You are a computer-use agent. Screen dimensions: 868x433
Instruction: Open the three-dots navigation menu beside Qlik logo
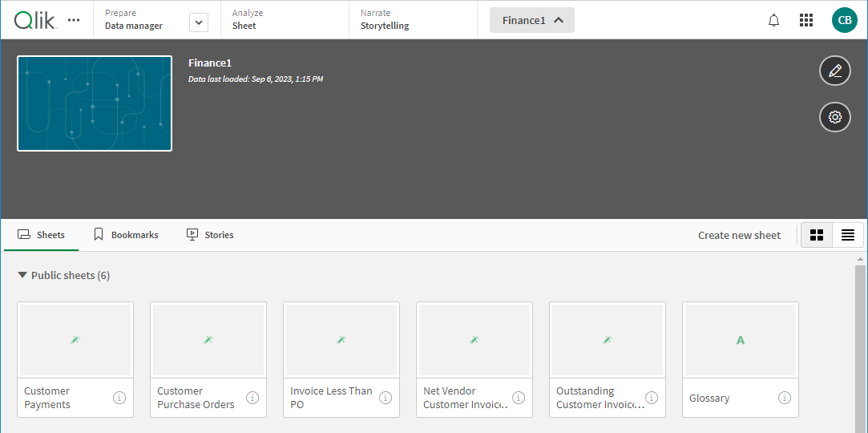74,20
